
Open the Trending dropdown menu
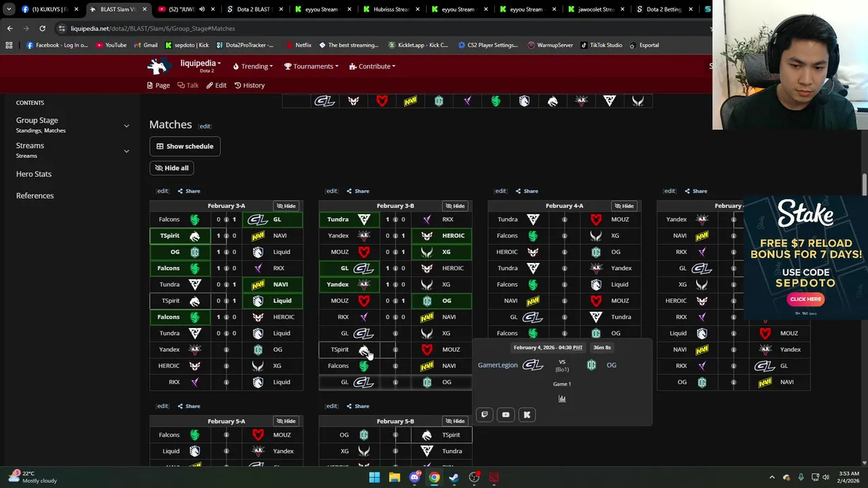coord(252,66)
